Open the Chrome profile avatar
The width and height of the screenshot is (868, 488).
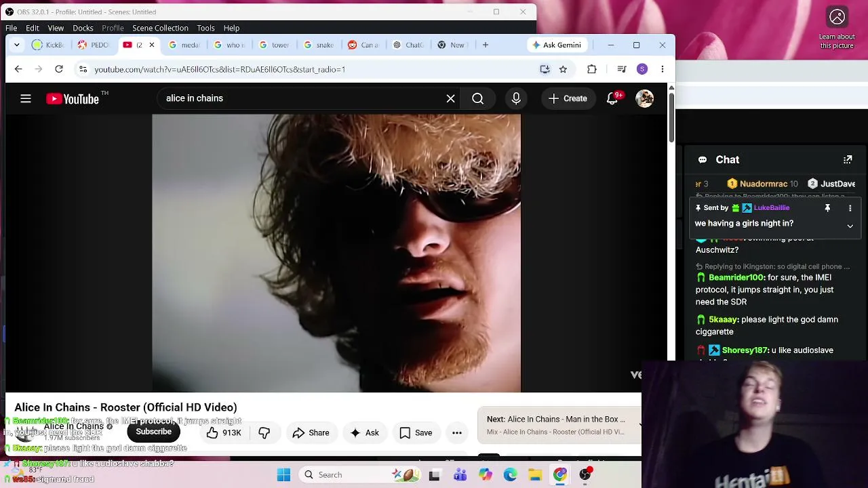click(642, 69)
